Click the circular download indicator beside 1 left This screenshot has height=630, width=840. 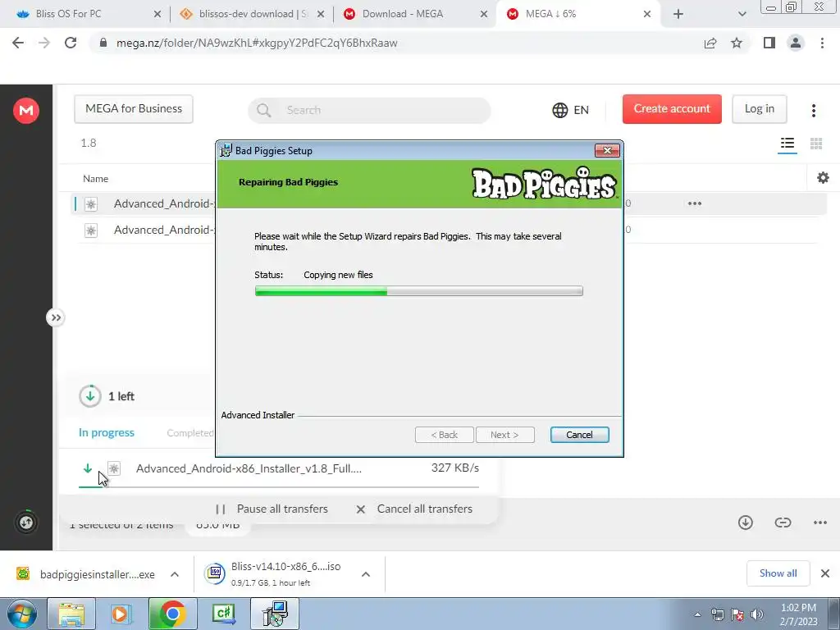pos(90,396)
